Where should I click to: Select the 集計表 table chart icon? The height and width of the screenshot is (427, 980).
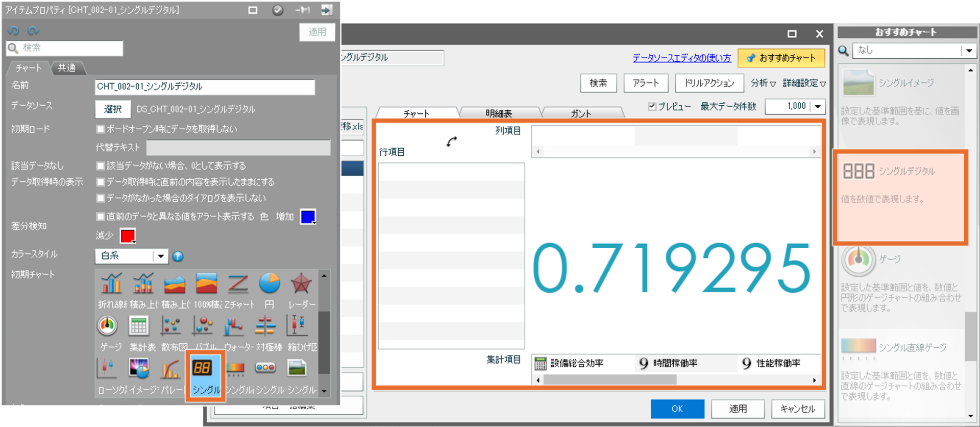point(139,326)
